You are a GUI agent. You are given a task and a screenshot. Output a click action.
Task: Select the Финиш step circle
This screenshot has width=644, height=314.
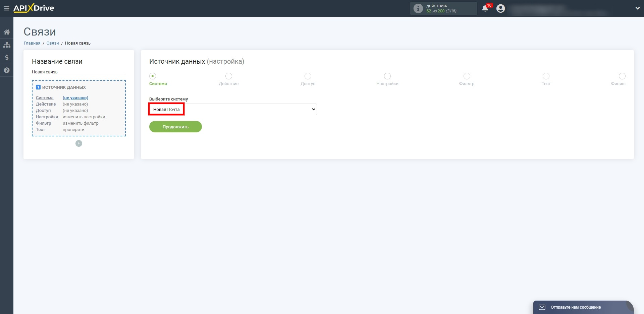622,76
